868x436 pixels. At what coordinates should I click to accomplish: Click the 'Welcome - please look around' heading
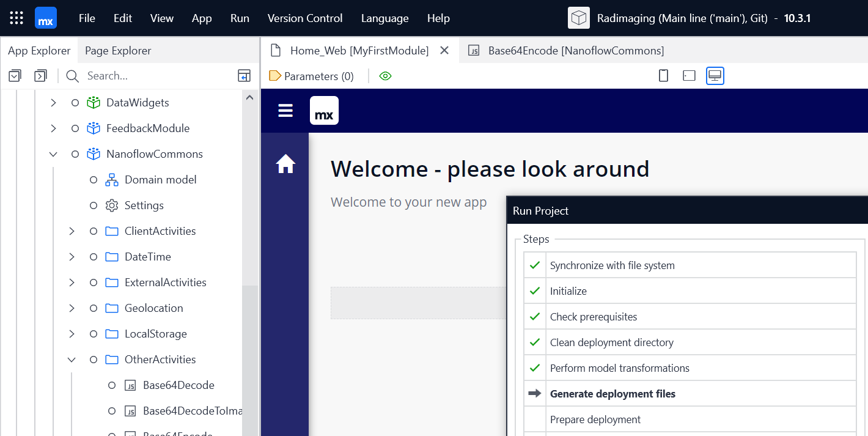(490, 169)
